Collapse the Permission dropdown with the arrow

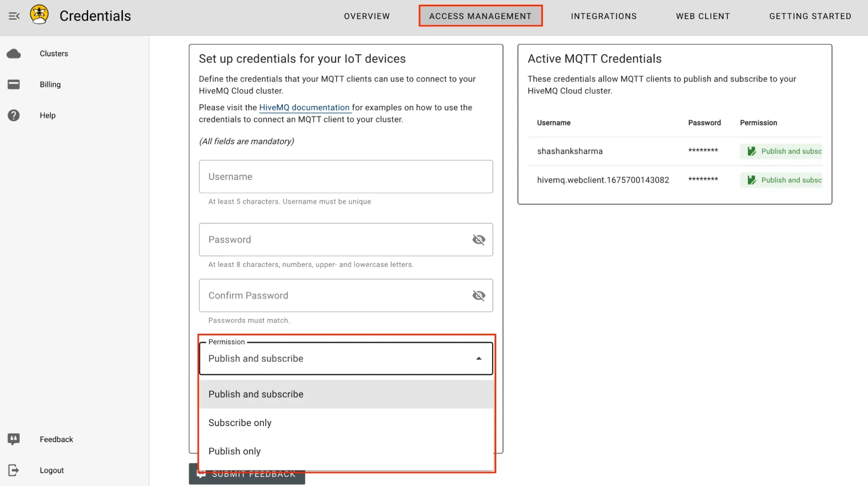(x=479, y=358)
